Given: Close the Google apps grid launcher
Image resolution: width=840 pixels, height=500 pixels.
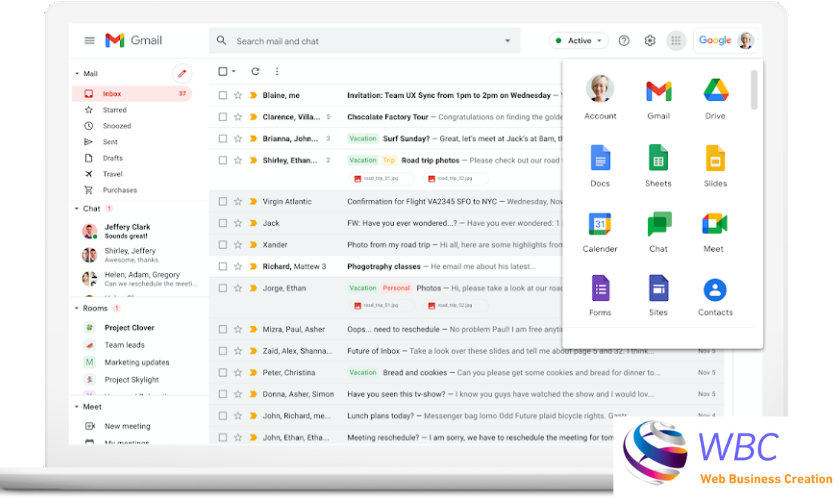Looking at the screenshot, I should pyautogui.click(x=676, y=40).
